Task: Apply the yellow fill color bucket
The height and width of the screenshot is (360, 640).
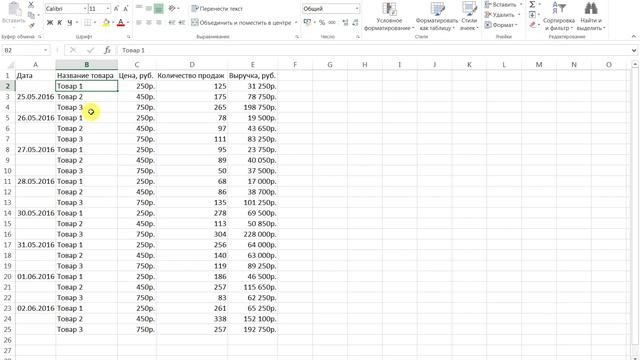Action: point(106,23)
